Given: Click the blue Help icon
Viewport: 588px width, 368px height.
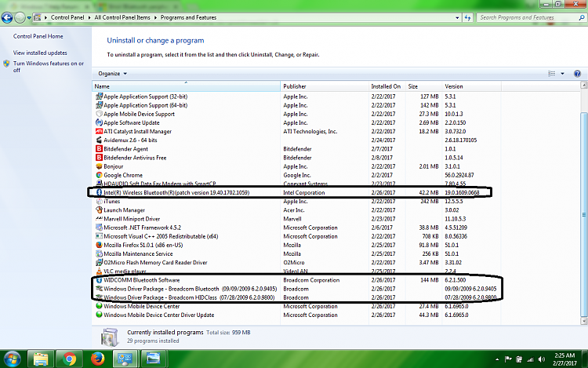Looking at the screenshot, I should (x=577, y=74).
